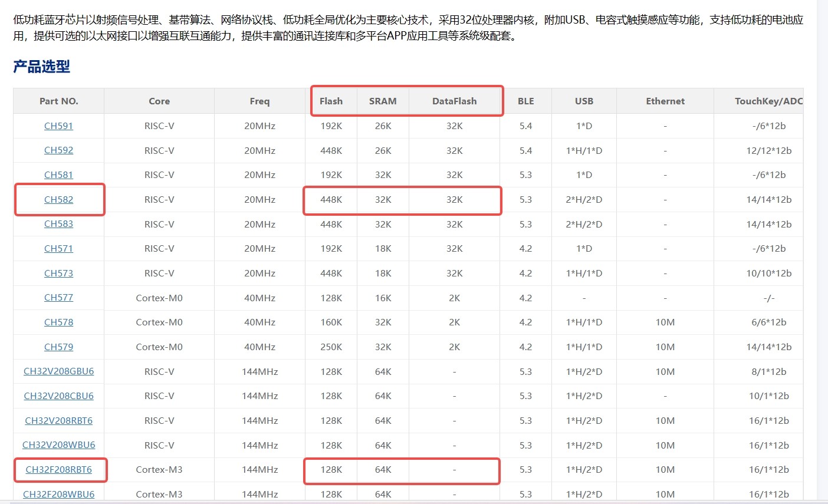Open the CH32F208WBU6 product link
828x504 pixels.
[x=58, y=494]
